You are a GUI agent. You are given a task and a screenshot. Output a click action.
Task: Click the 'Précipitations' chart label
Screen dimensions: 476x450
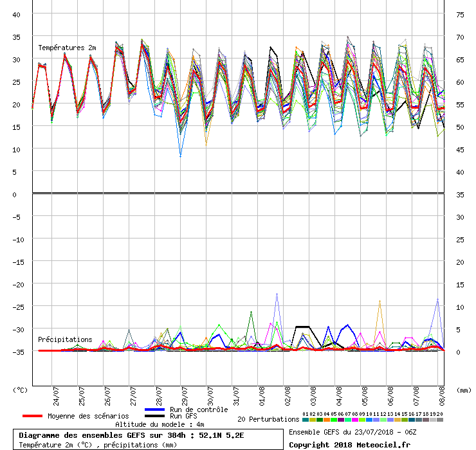(65, 339)
